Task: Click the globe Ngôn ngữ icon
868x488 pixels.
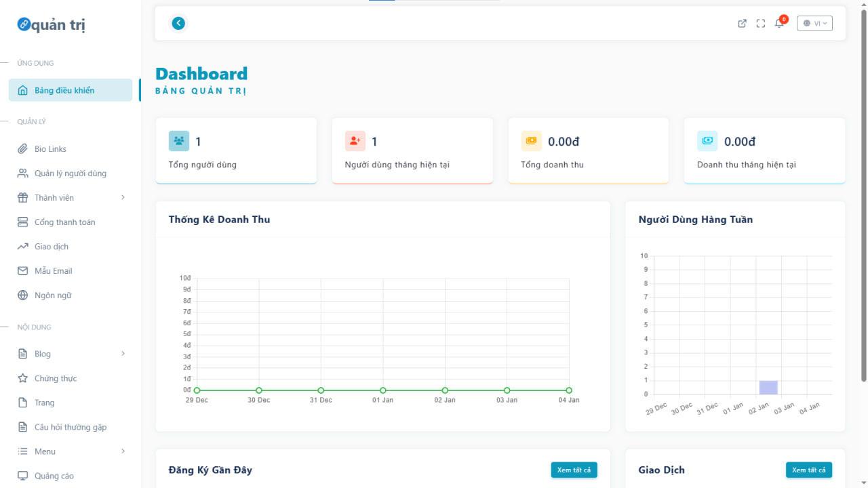Action: tap(23, 296)
